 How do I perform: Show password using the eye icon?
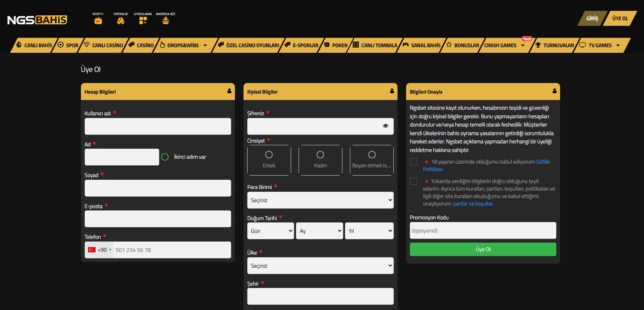pos(385,126)
